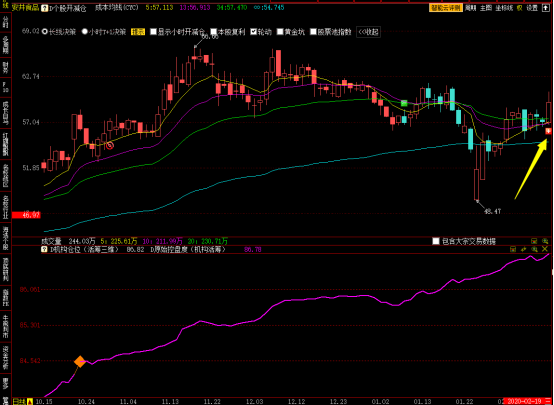Click the 成本均线(CYC) indicator label

click(117, 8)
